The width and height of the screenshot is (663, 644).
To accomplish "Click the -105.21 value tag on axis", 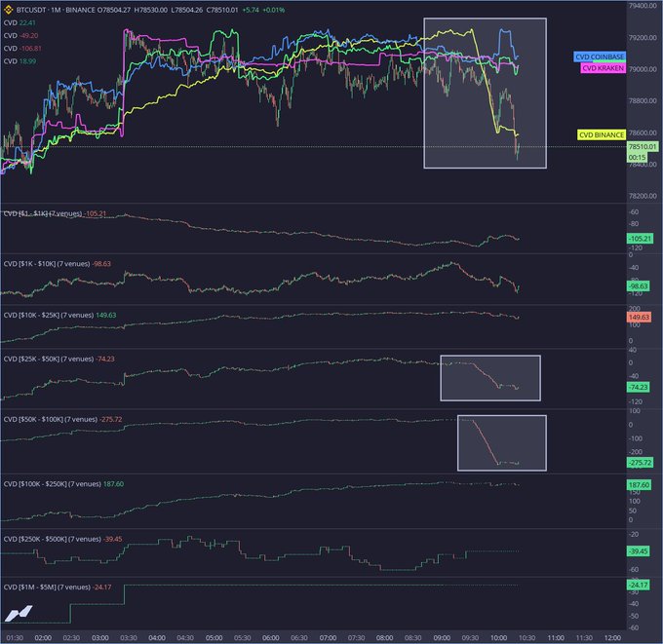I will click(640, 239).
